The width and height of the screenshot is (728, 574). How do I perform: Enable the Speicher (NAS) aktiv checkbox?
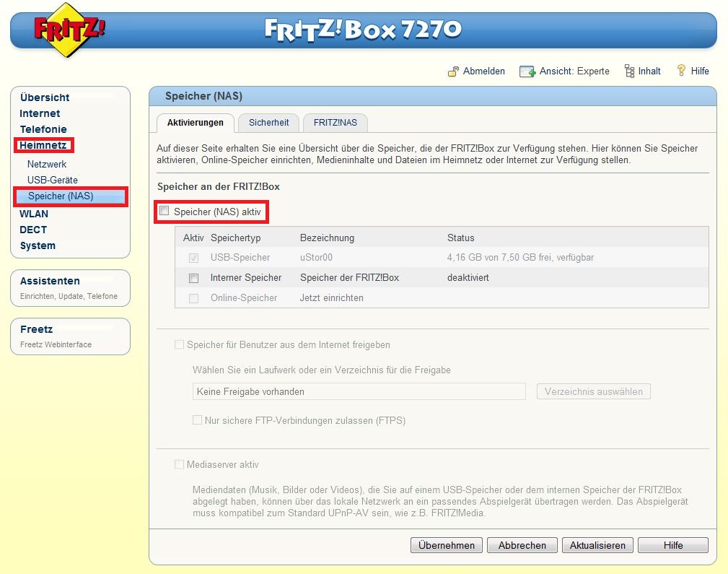pos(165,212)
